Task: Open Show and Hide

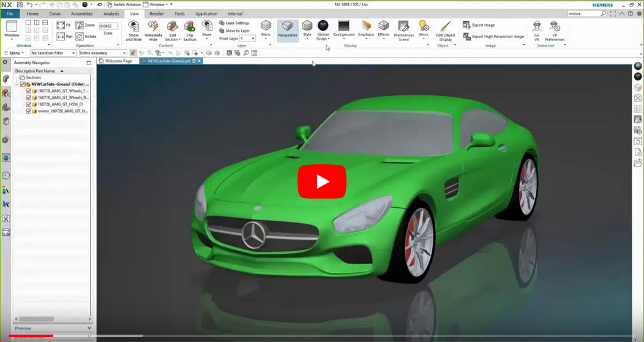Action: (x=133, y=31)
